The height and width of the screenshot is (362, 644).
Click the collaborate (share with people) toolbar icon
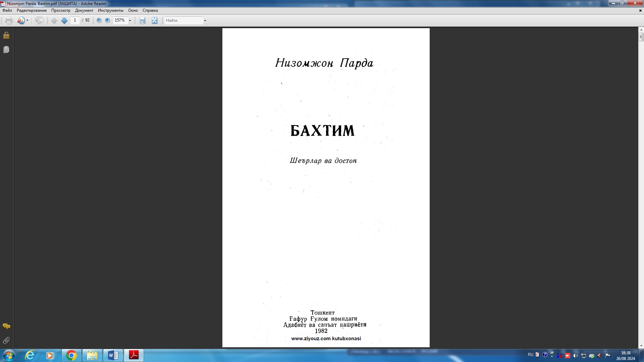point(21,20)
